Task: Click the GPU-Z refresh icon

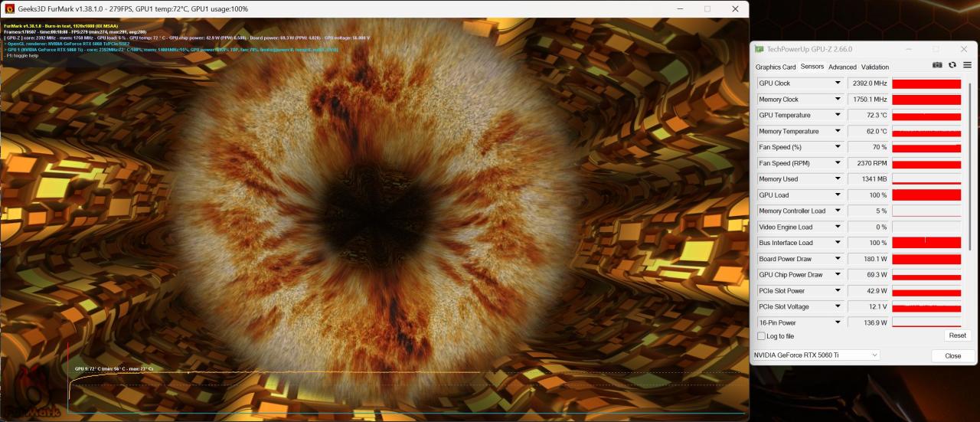Action: point(952,65)
